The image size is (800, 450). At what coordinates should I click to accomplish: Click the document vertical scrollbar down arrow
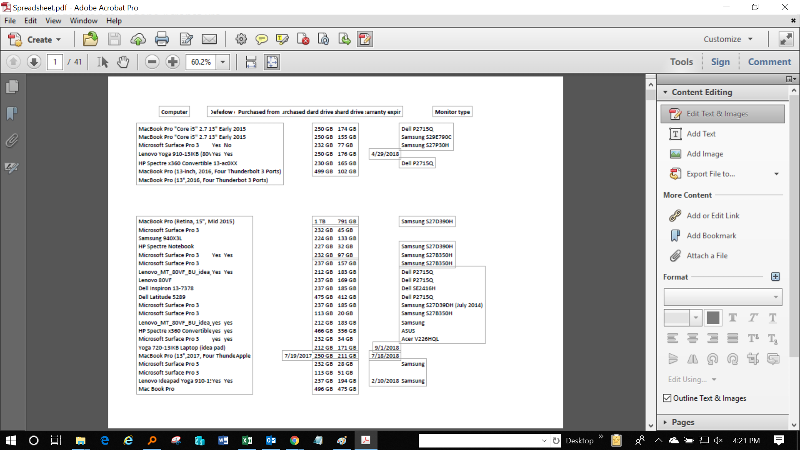click(x=651, y=424)
